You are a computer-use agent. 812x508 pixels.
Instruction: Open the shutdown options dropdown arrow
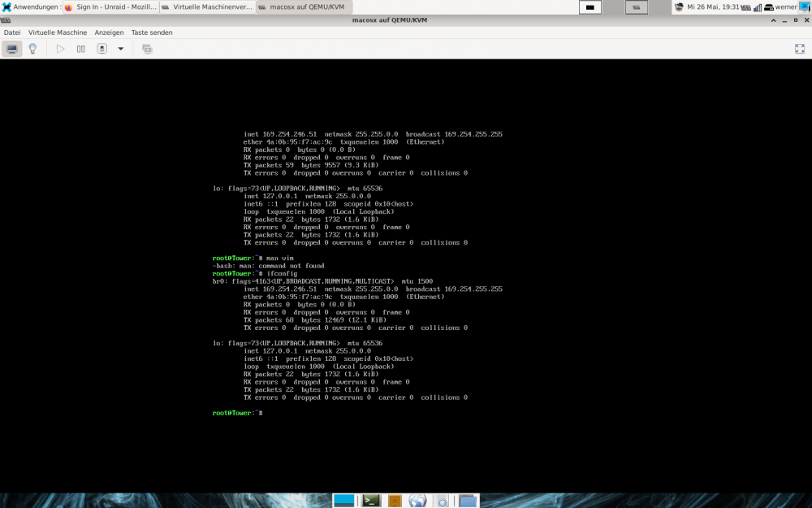pos(121,49)
